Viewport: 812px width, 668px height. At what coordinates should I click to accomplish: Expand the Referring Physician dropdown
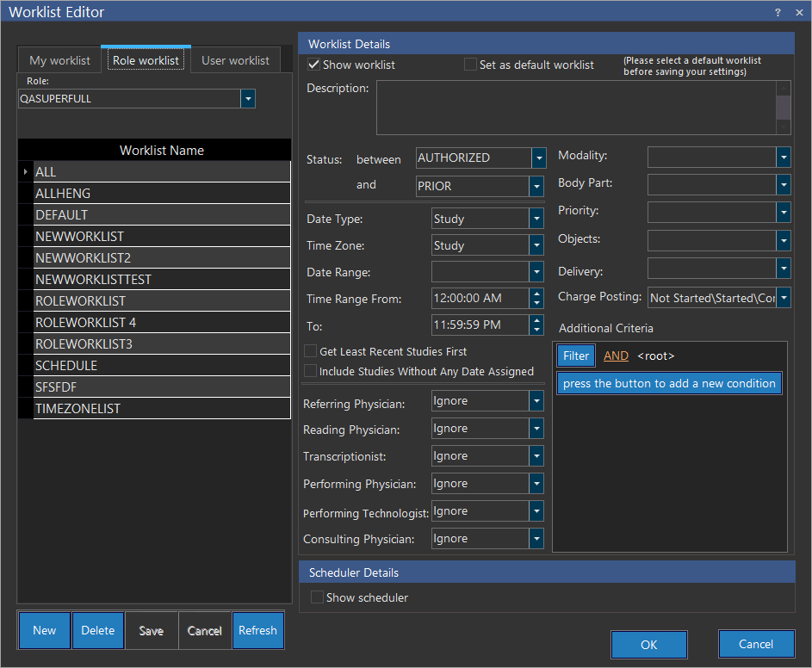(537, 401)
